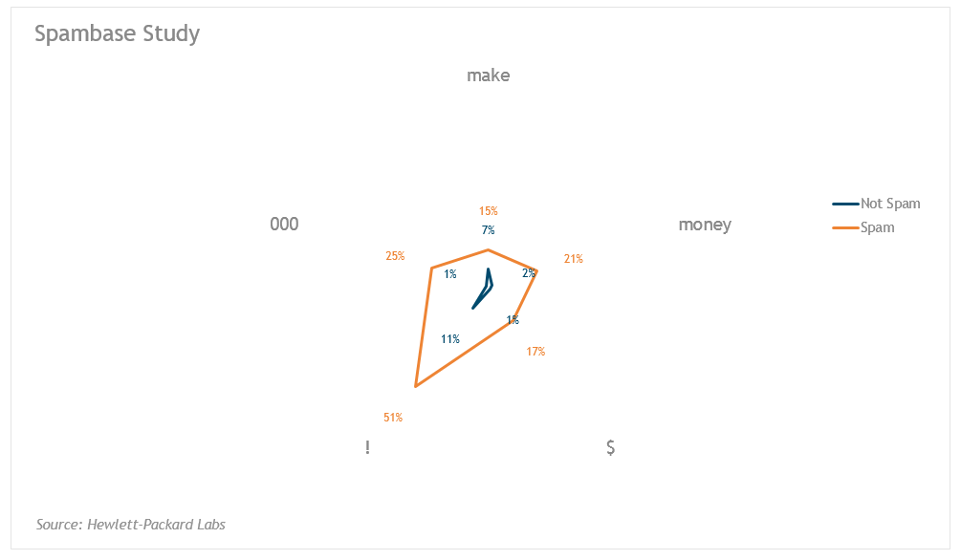Click the 'make' category axis label
The image size is (961, 560).
[x=488, y=75]
